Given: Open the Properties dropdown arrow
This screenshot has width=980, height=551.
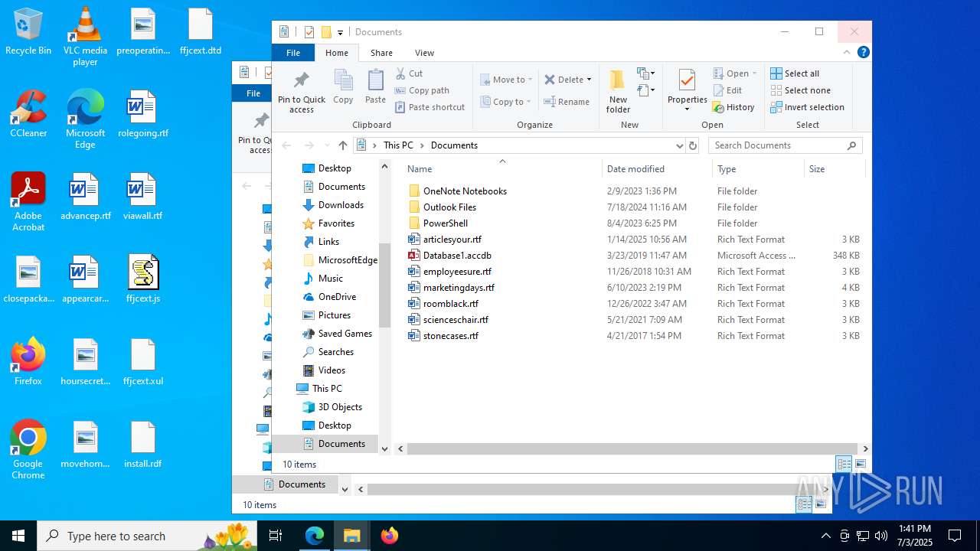Looking at the screenshot, I should 687,109.
